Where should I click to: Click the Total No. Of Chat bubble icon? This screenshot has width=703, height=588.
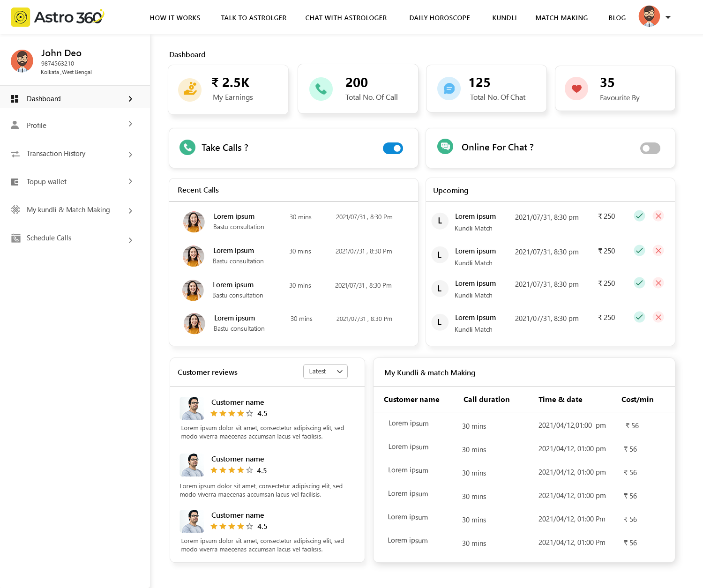pyautogui.click(x=449, y=89)
